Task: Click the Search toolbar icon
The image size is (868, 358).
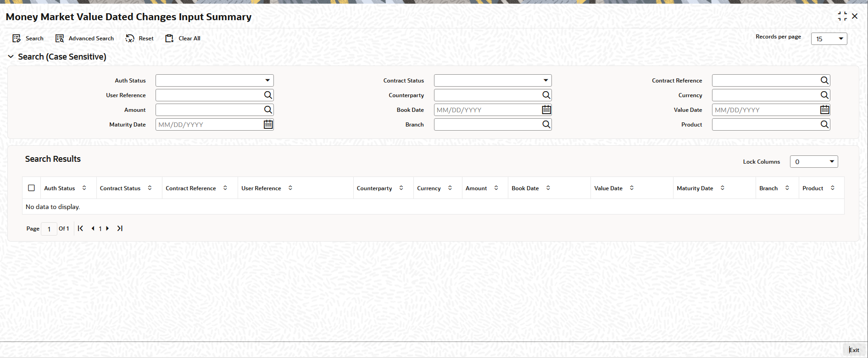Action: (x=17, y=39)
